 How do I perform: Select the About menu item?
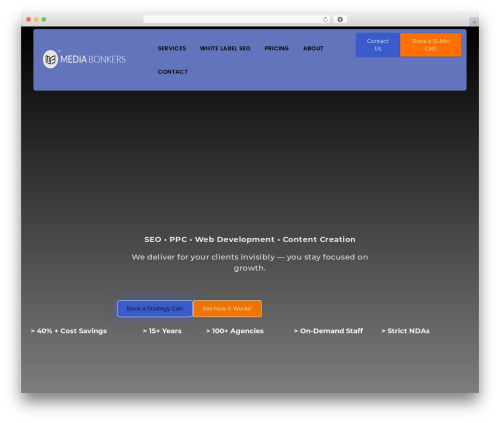pos(313,48)
